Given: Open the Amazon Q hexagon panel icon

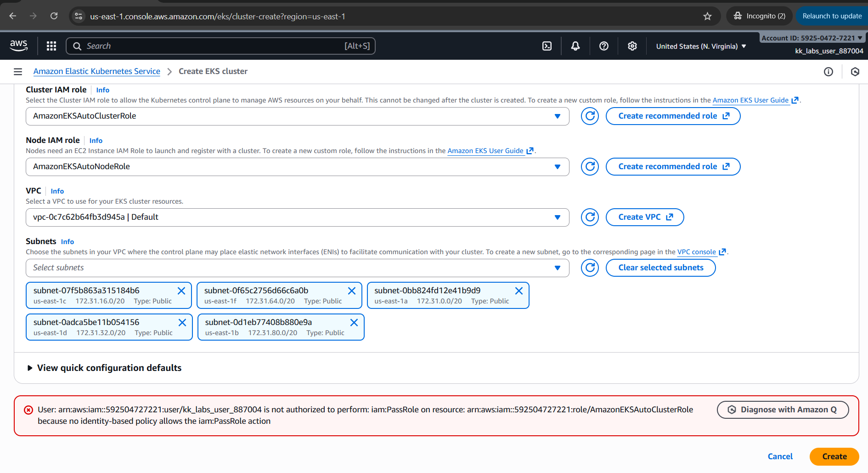Looking at the screenshot, I should (855, 72).
